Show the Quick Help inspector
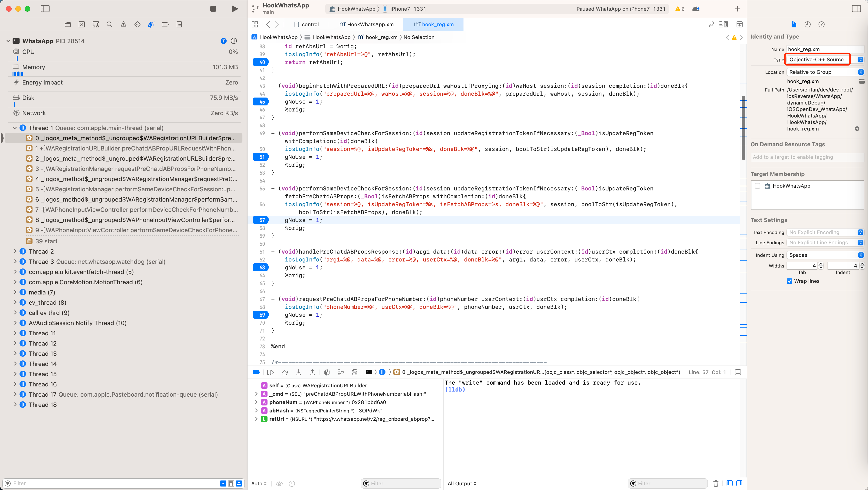Viewport: 868px width, 490px height. [x=822, y=24]
